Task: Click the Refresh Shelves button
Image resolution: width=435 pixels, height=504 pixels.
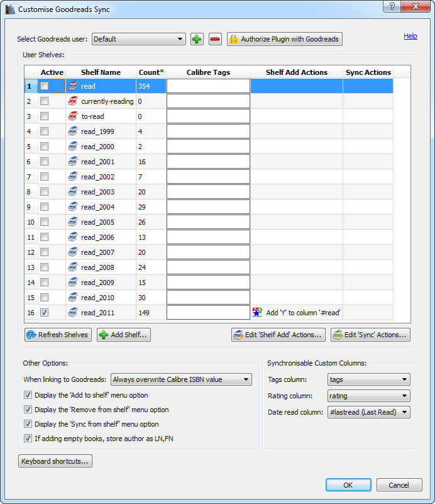Action: point(58,335)
